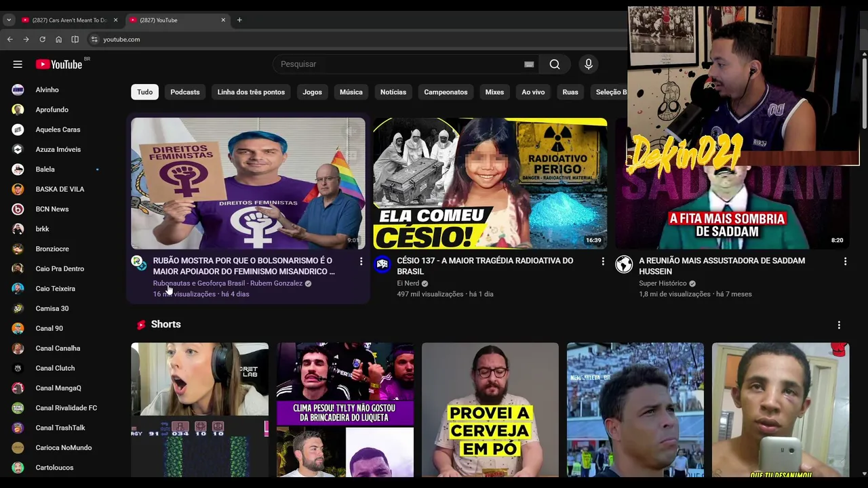
Task: Select the Ruas filter chip
Action: pyautogui.click(x=570, y=92)
